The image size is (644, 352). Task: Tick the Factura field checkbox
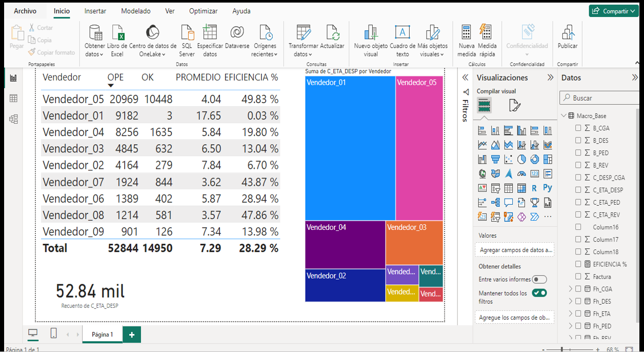[x=578, y=277]
